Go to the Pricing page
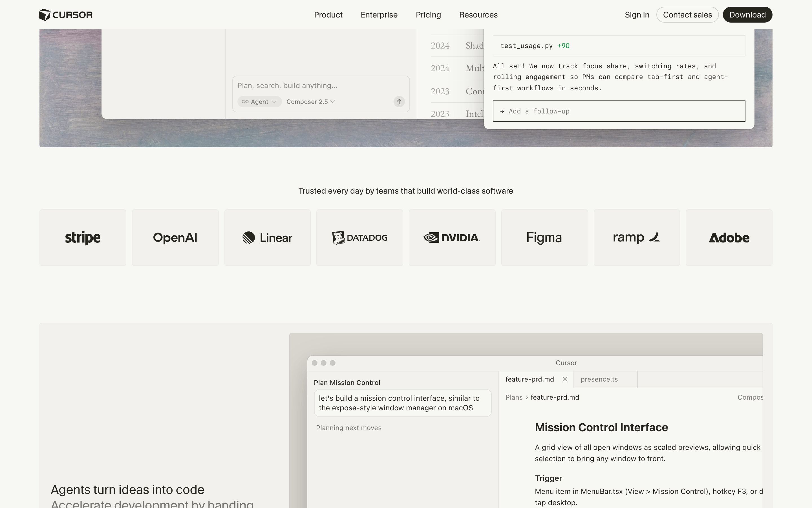 pos(428,15)
